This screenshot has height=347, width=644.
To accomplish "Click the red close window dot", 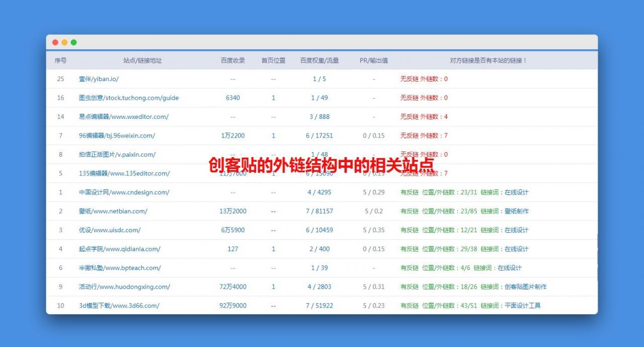I will 55,42.
